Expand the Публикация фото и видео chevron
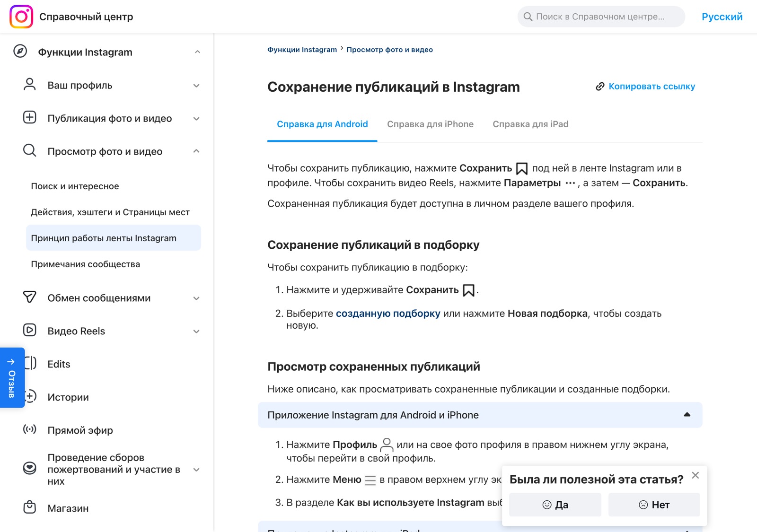 [x=196, y=119]
